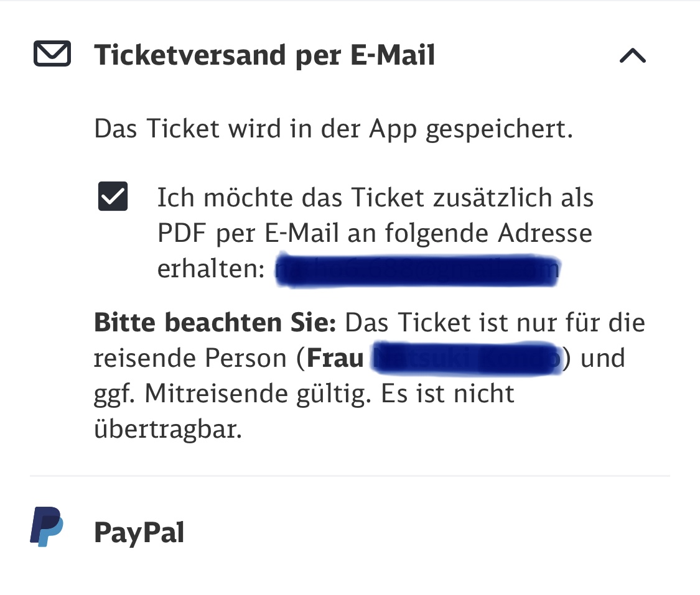Click 'Ich möchte das Ticket zusätzlich als' line
700x595 pixels.
click(x=375, y=198)
